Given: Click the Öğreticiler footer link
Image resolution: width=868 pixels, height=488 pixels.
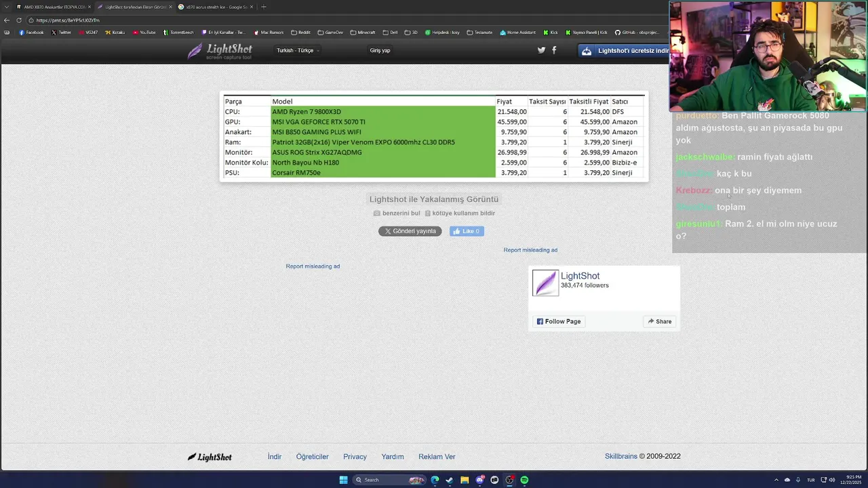Looking at the screenshot, I should [x=312, y=457].
